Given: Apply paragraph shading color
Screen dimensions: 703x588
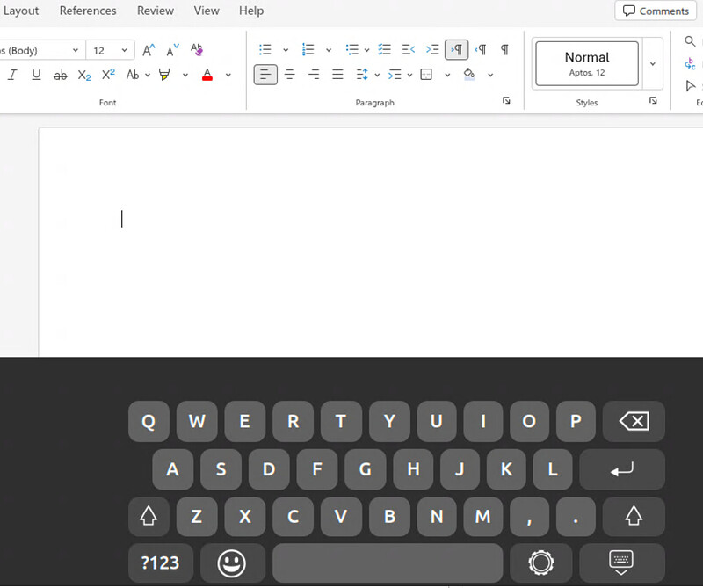Looking at the screenshot, I should [469, 74].
